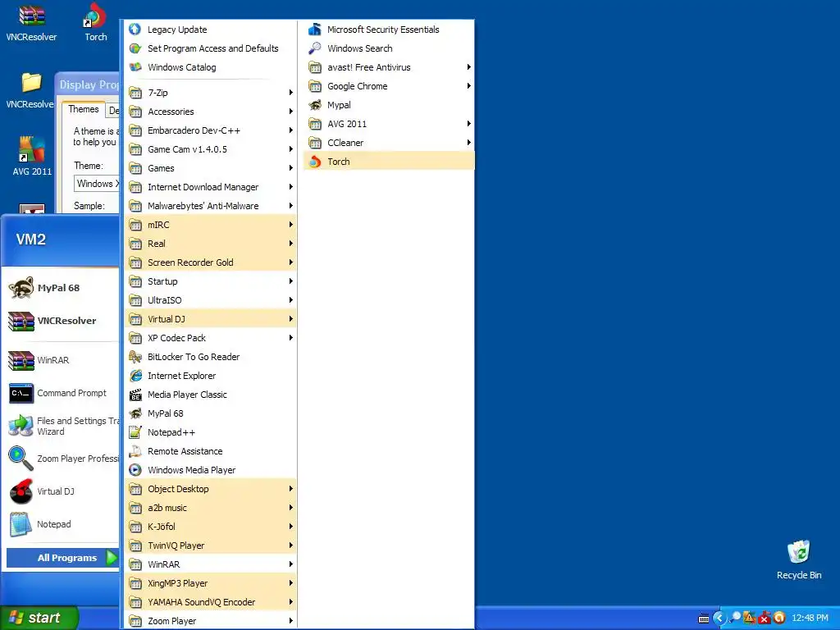Open the mIRC program group
This screenshot has height=630, width=840.
tap(210, 225)
